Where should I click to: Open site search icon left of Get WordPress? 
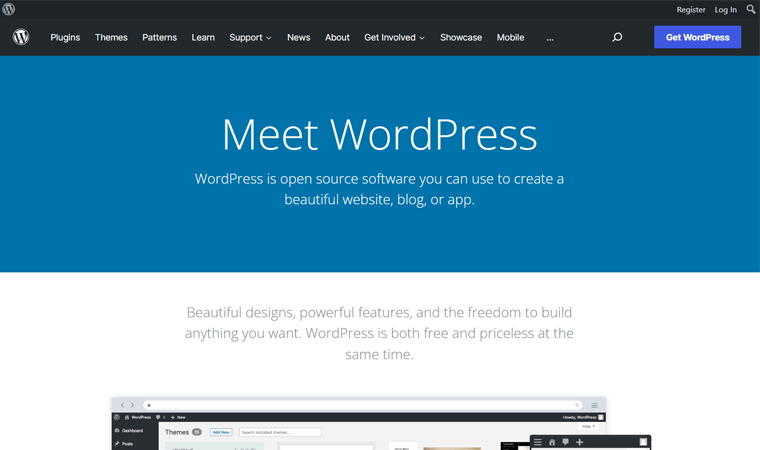tap(617, 37)
